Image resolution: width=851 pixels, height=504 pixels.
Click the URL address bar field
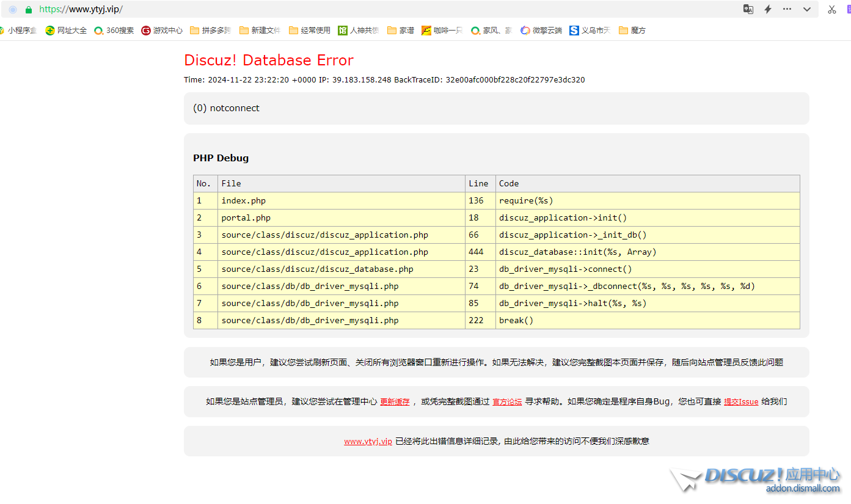click(x=367, y=9)
